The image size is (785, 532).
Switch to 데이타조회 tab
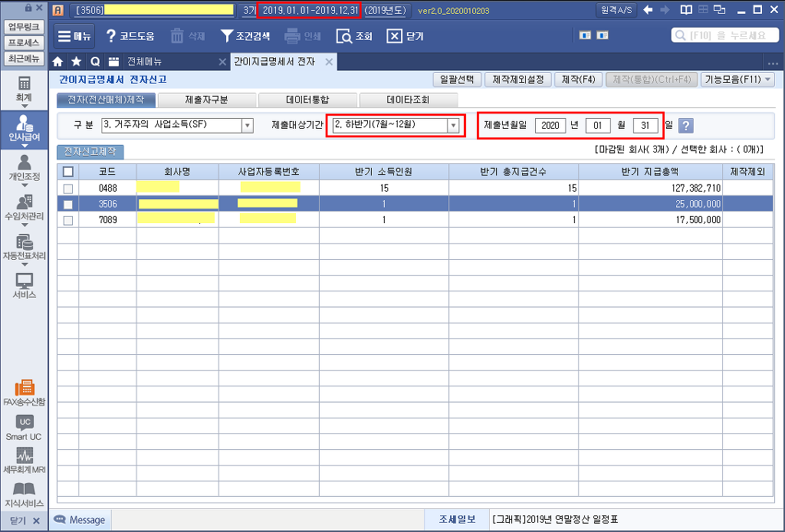(409, 100)
